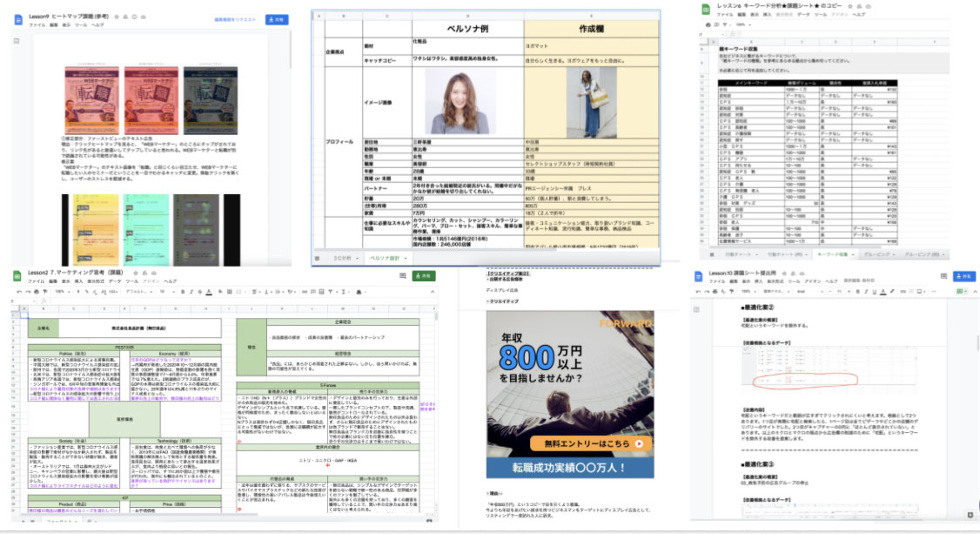Open ファイル menu in Lesson9 document

click(x=37, y=25)
